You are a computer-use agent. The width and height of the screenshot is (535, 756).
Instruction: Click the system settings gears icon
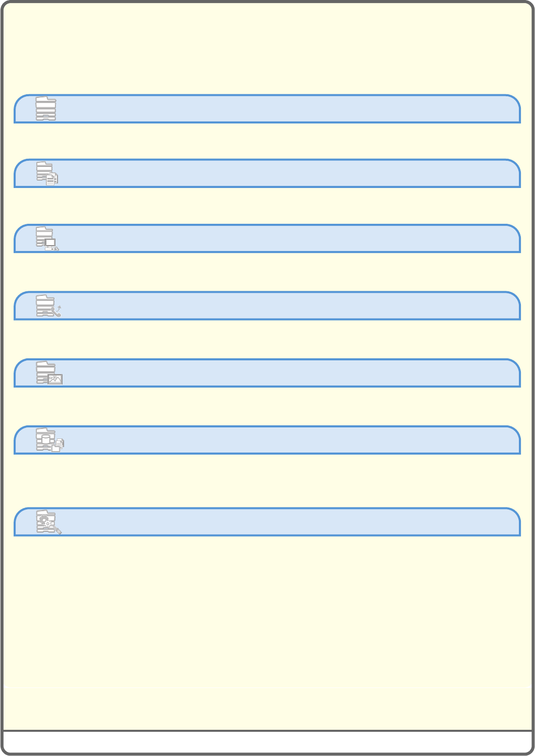tap(49, 522)
